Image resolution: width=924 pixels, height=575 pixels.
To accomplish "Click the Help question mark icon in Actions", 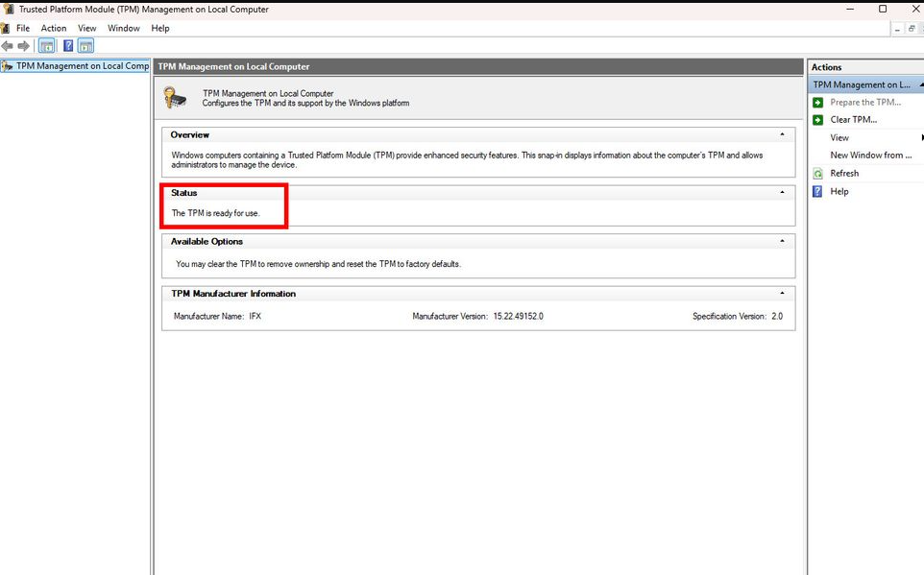I will [817, 192].
